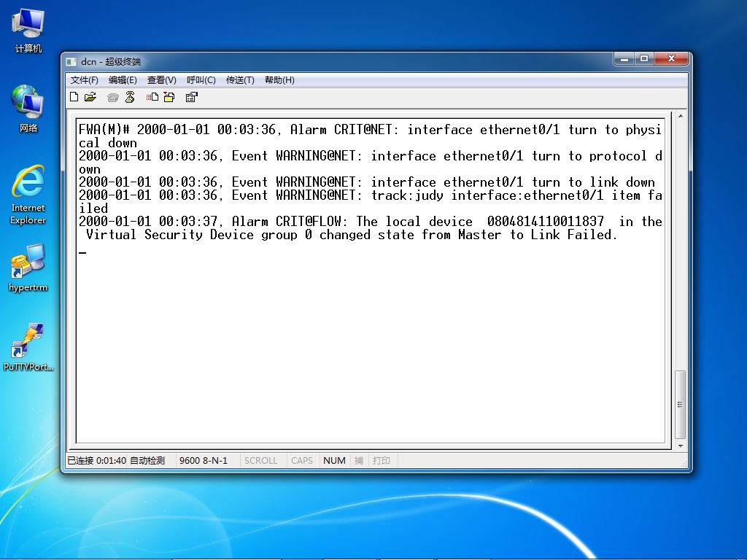Viewport: 747px width, 560px height.
Task: Close the dcn HyperTerminal window
Action: [x=671, y=58]
